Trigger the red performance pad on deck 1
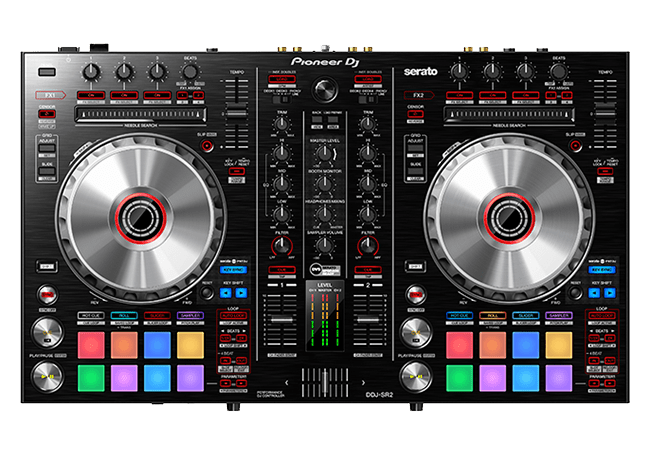 click(x=91, y=345)
